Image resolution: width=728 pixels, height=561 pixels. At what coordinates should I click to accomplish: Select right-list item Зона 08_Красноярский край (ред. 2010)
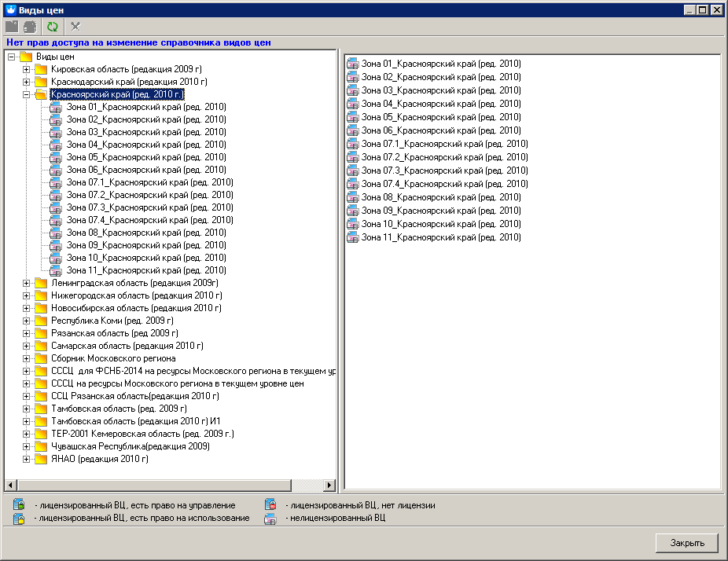point(441,197)
